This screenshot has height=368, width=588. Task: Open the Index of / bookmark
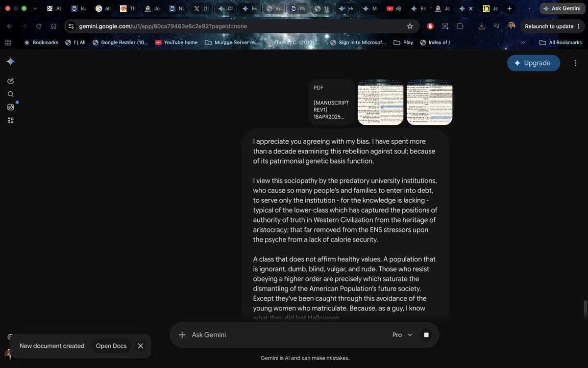tap(435, 43)
